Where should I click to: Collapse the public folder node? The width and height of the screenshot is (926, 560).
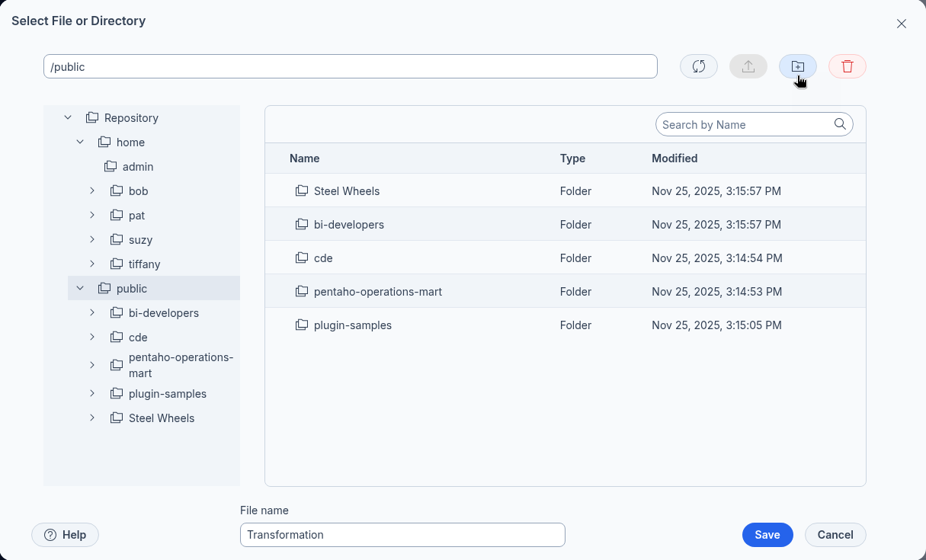(x=80, y=289)
